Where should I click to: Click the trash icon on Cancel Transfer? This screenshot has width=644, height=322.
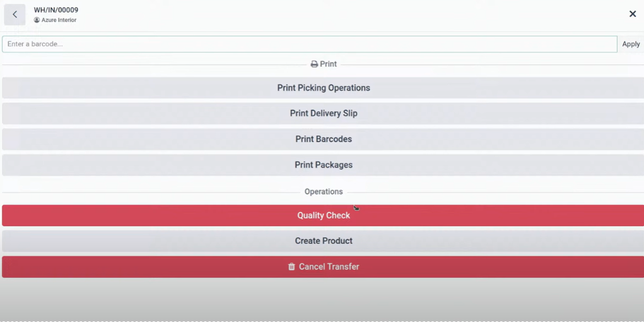291,267
